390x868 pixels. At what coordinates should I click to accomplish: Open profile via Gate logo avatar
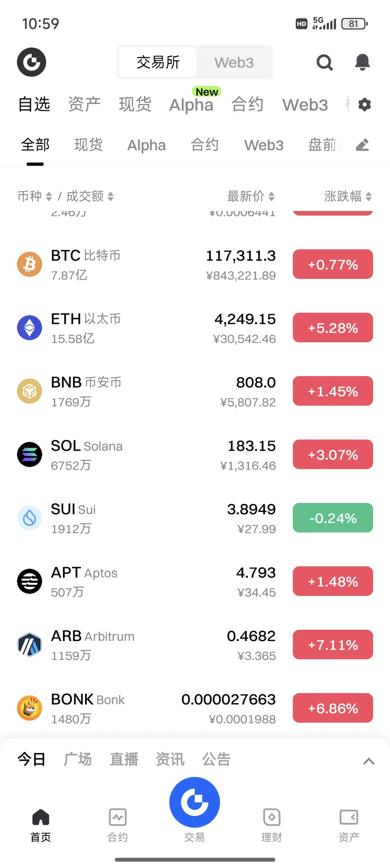[x=32, y=62]
